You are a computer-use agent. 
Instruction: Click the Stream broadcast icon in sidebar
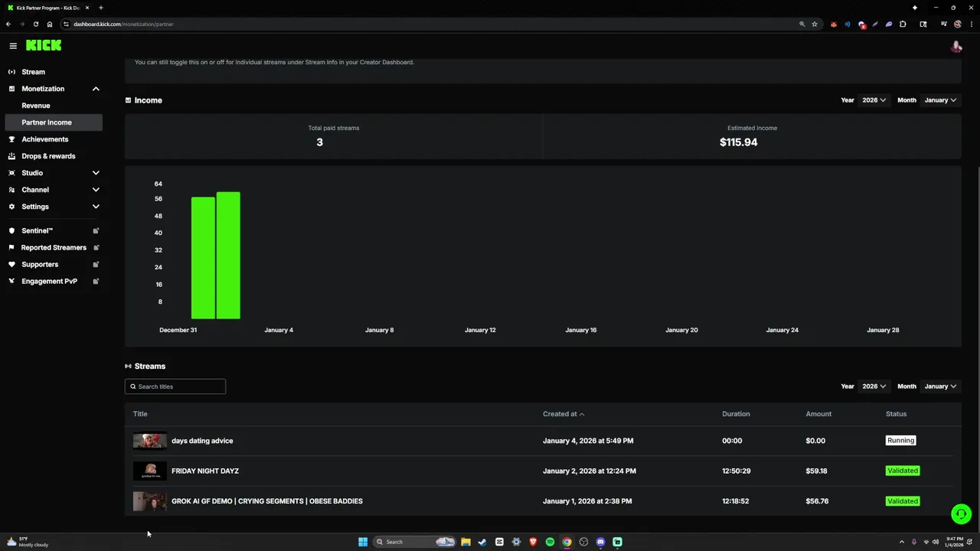pos(11,72)
